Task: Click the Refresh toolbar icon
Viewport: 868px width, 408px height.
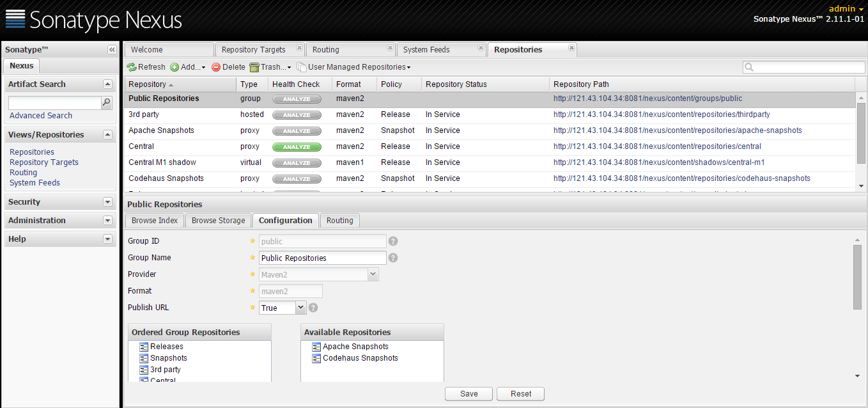Action: (132, 67)
